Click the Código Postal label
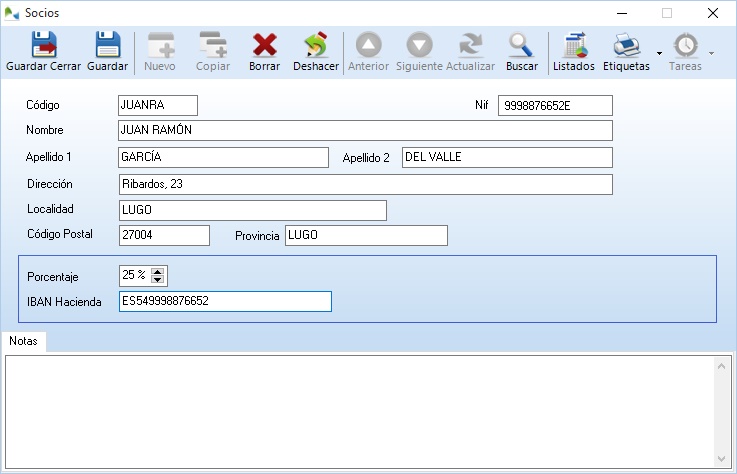The width and height of the screenshot is (737, 474). tap(60, 234)
